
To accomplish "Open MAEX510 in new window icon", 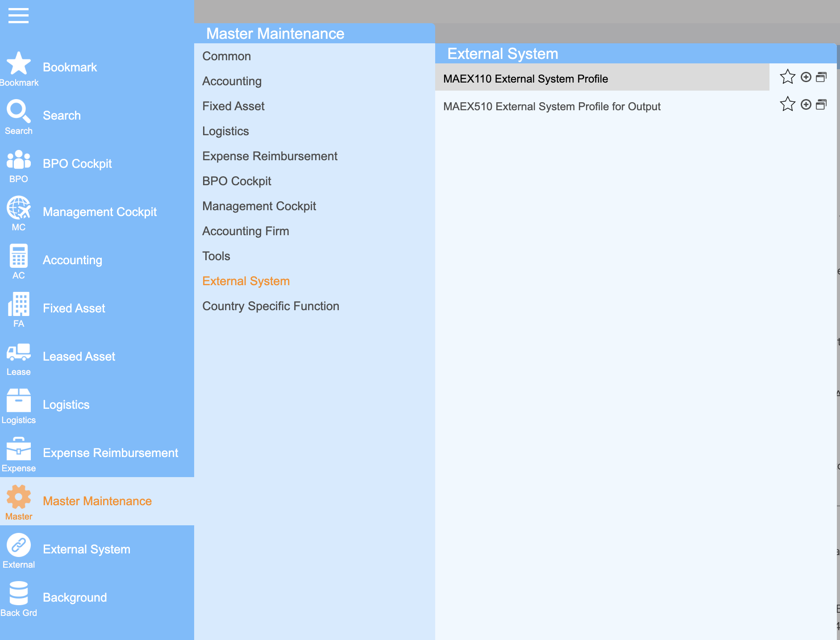I will coord(821,104).
